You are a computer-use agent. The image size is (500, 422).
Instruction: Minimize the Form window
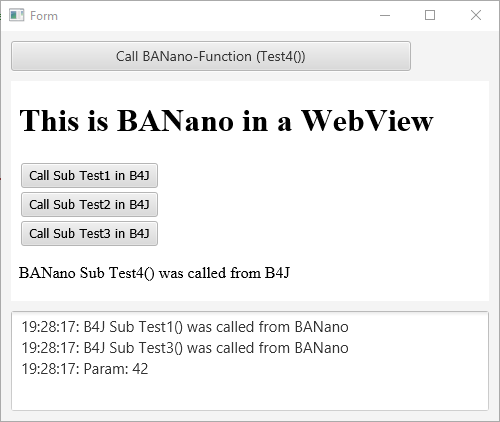coord(385,15)
